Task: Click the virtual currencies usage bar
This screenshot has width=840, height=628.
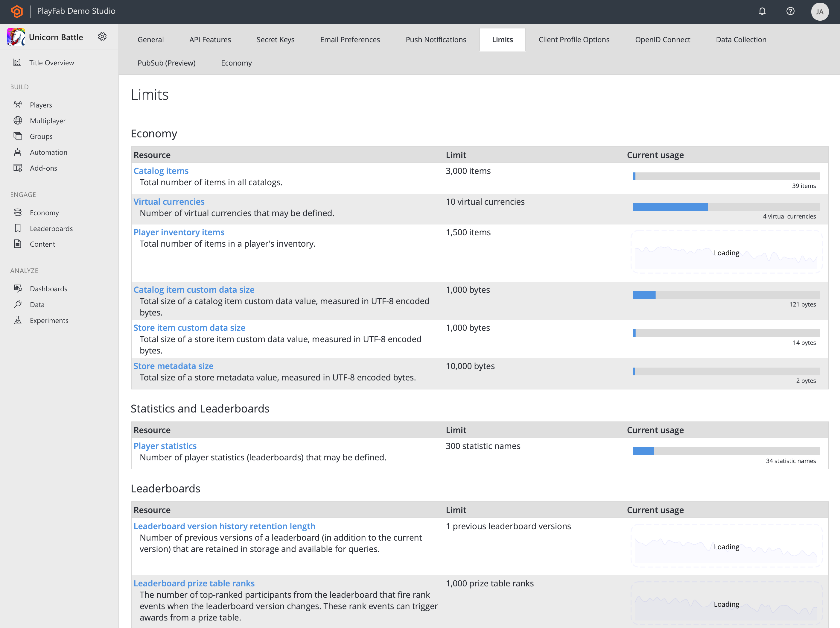Action: point(726,207)
